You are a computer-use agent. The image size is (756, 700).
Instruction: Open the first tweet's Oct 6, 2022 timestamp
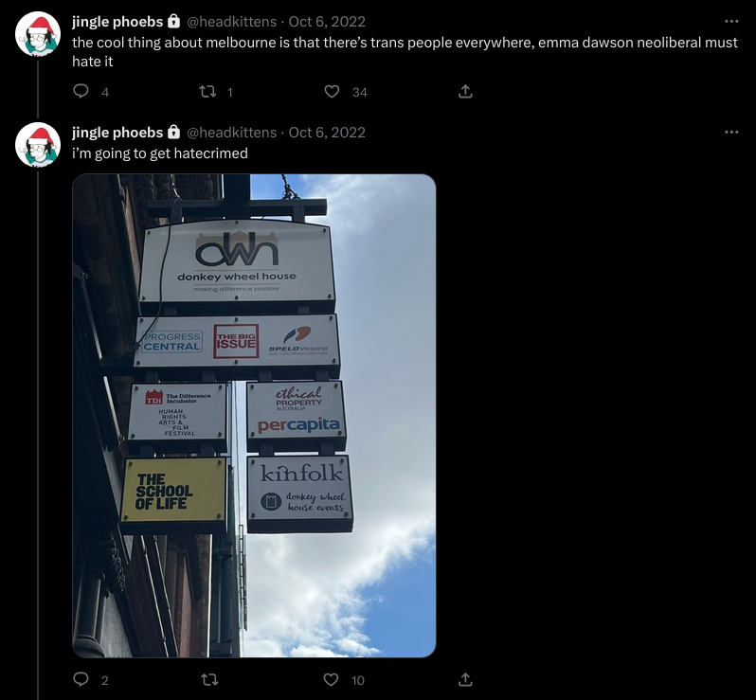327,22
